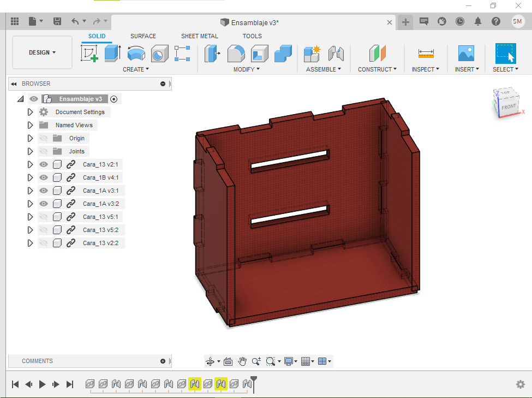The height and width of the screenshot is (398, 532).
Task: Open the ASSEMBLE dropdown menu
Action: 324,69
